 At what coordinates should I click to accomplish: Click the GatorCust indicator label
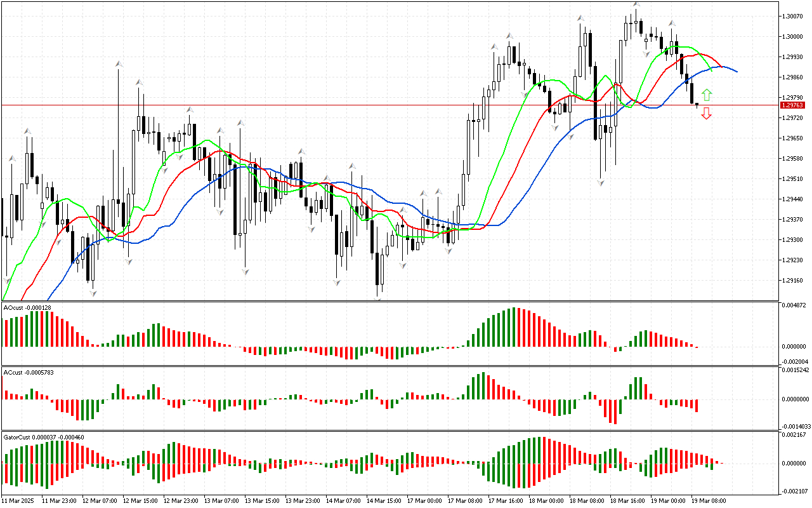44,437
